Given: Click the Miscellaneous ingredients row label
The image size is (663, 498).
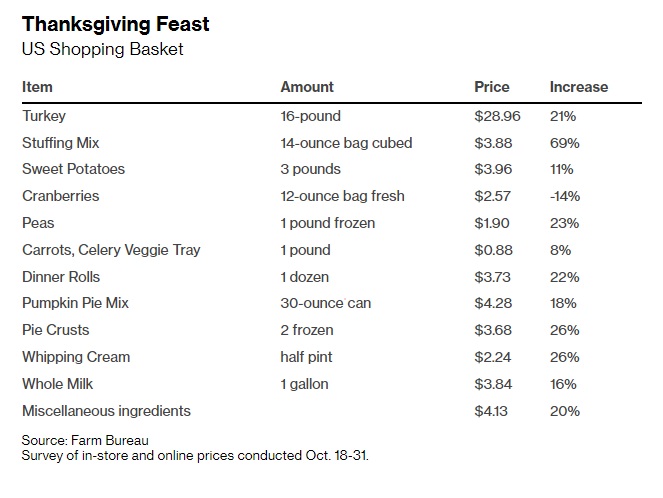Looking at the screenshot, I should [x=106, y=411].
